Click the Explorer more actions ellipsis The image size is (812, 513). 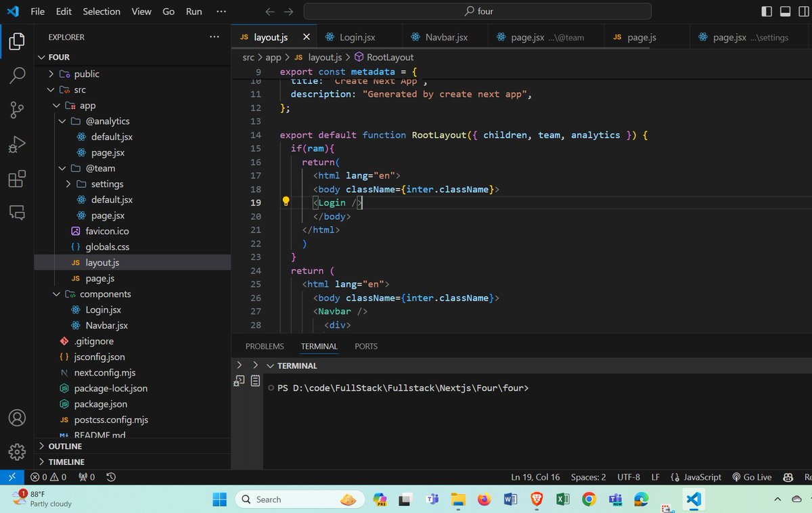click(215, 37)
